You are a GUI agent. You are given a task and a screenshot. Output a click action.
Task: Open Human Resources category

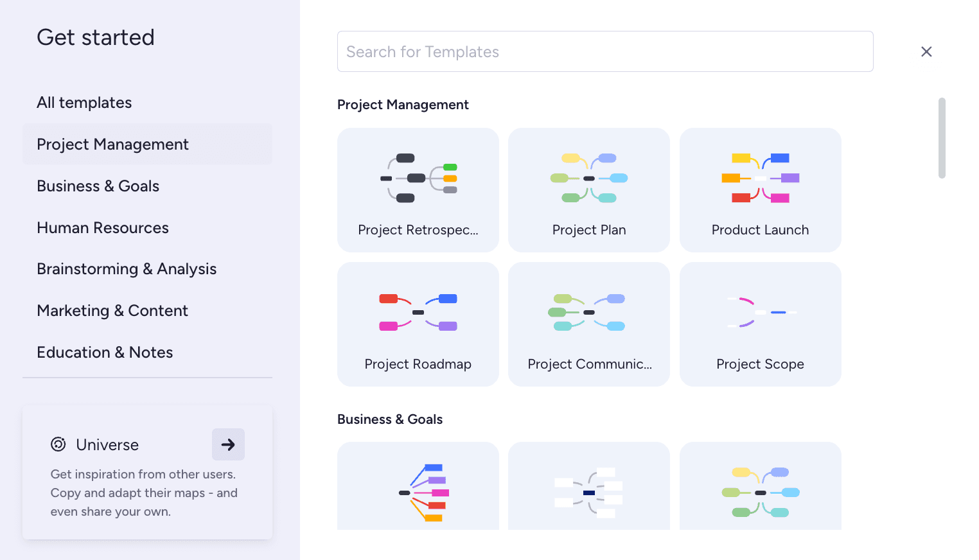103,228
